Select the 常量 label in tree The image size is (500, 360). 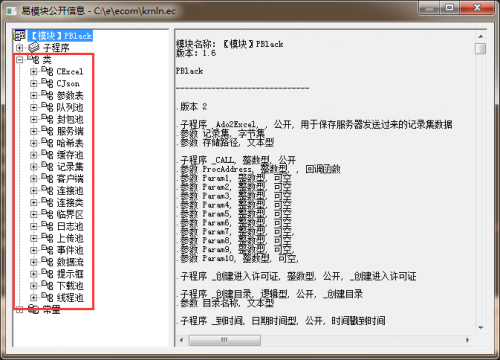[x=52, y=310]
